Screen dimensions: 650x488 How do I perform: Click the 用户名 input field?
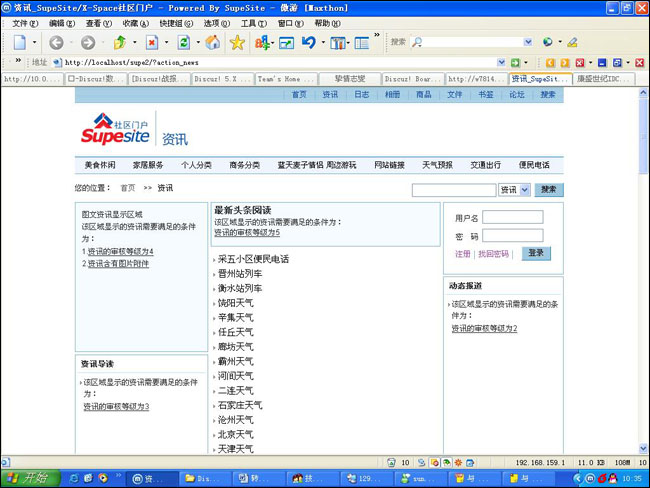tap(513, 217)
